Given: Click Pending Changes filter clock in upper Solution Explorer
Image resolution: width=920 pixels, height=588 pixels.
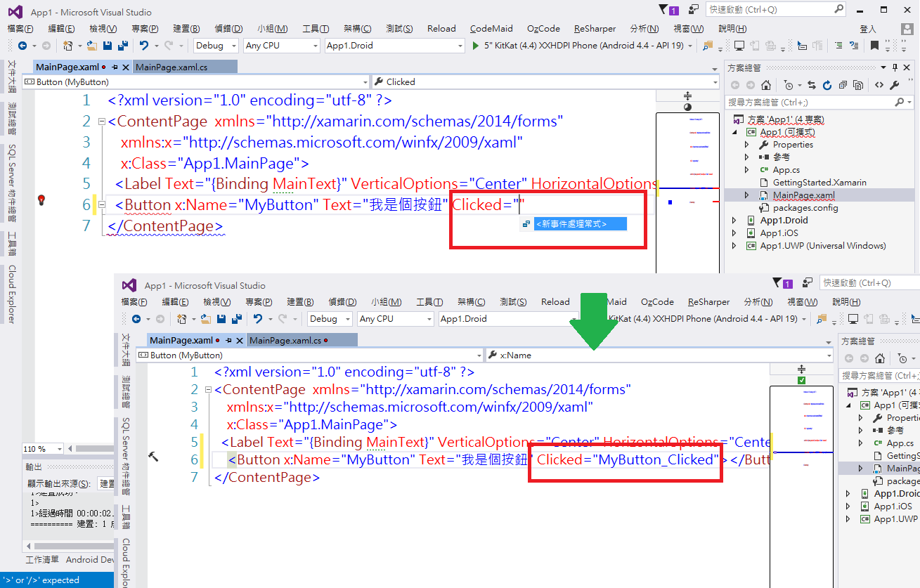Looking at the screenshot, I should [789, 85].
